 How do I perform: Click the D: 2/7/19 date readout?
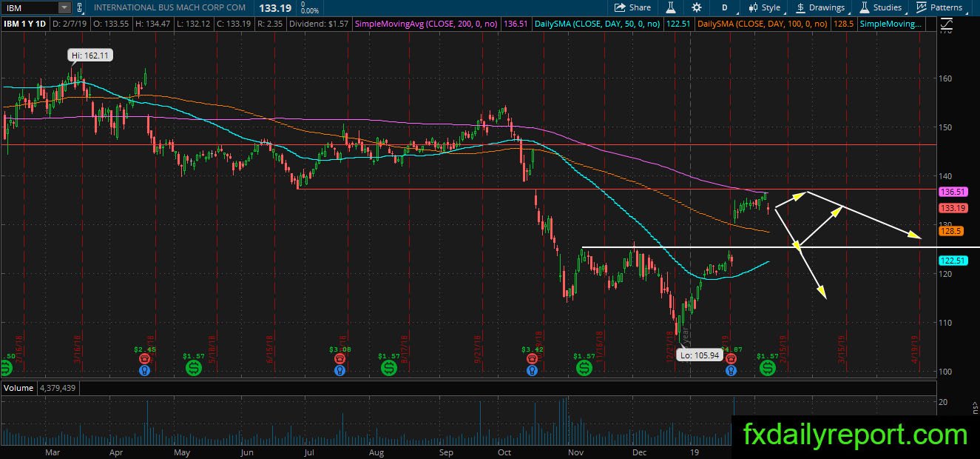tap(69, 24)
